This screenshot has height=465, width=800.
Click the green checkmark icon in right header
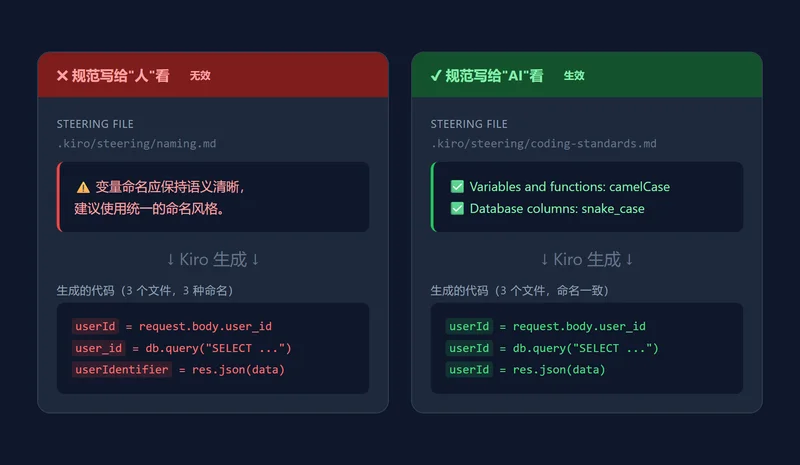tap(436, 76)
